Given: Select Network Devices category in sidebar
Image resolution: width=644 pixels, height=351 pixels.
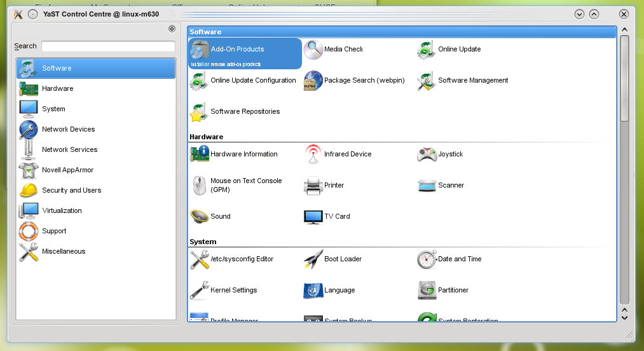Looking at the screenshot, I should point(68,130).
